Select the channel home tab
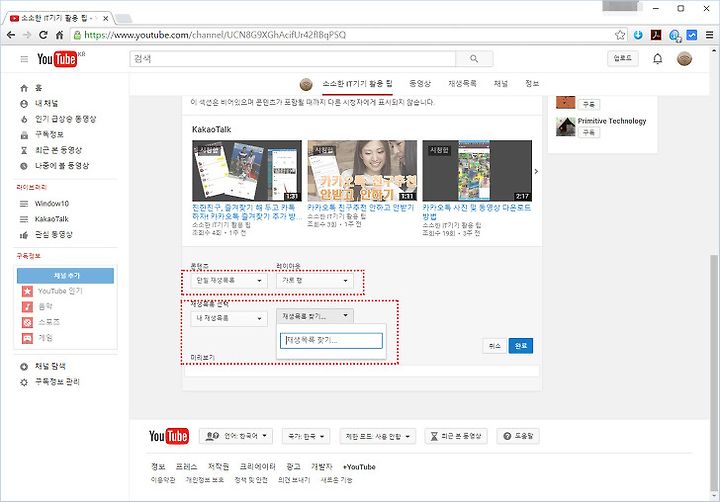 (x=357, y=84)
